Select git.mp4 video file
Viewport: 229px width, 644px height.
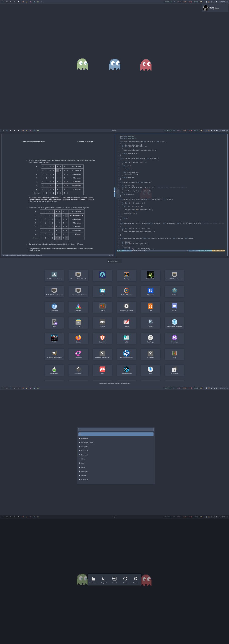click(x=116, y=475)
